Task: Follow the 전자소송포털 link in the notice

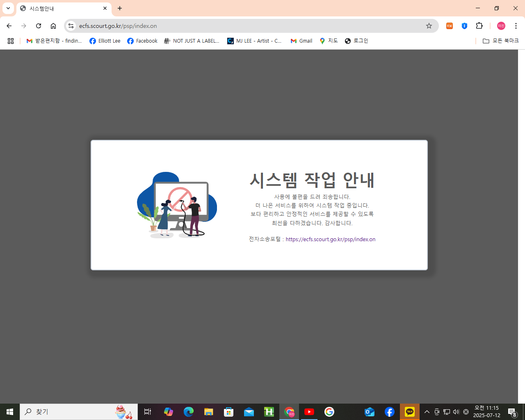Action: [331, 239]
